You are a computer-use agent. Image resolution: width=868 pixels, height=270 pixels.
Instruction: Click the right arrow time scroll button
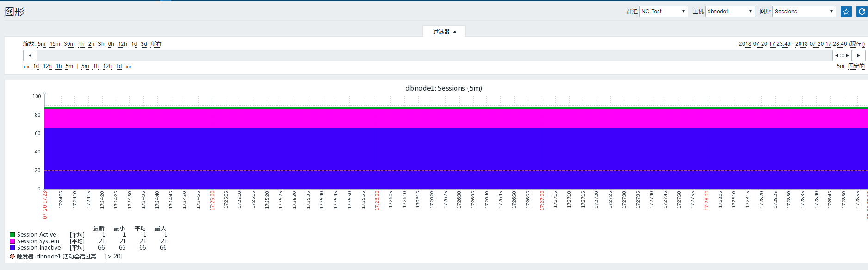859,55
